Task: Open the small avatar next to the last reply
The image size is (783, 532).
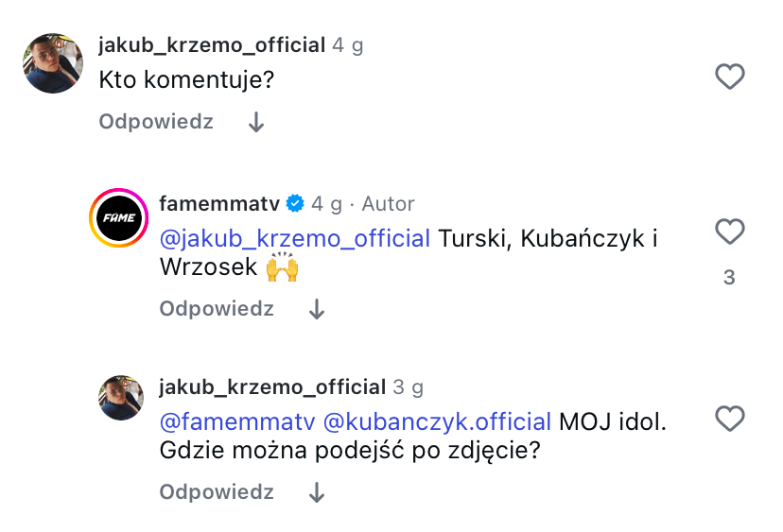Action: (x=121, y=396)
